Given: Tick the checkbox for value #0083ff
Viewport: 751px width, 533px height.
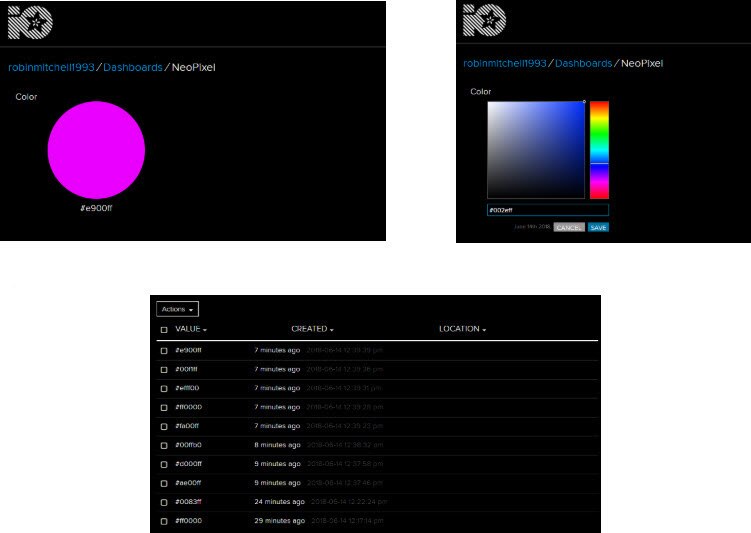Looking at the screenshot, I should pos(164,502).
